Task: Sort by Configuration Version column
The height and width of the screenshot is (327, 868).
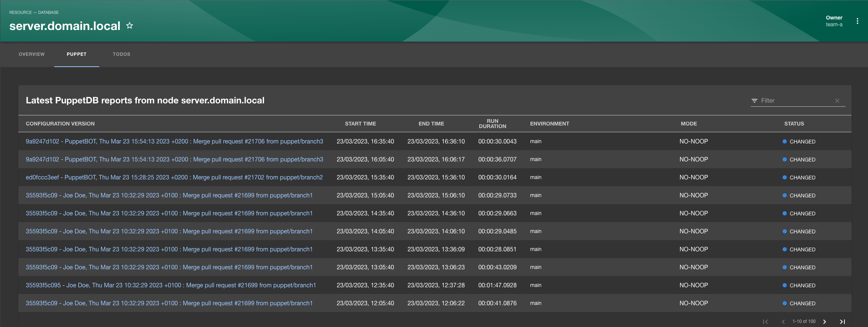Action: pos(60,124)
